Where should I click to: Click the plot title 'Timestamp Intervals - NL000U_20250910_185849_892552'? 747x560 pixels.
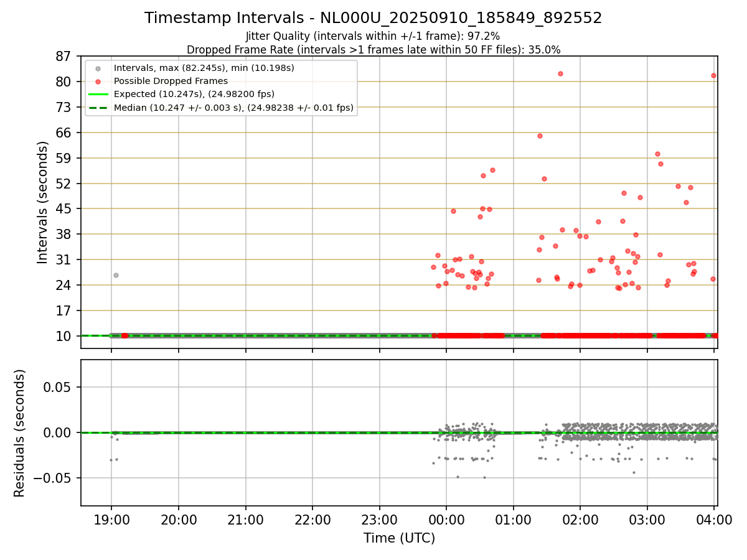[x=374, y=18]
